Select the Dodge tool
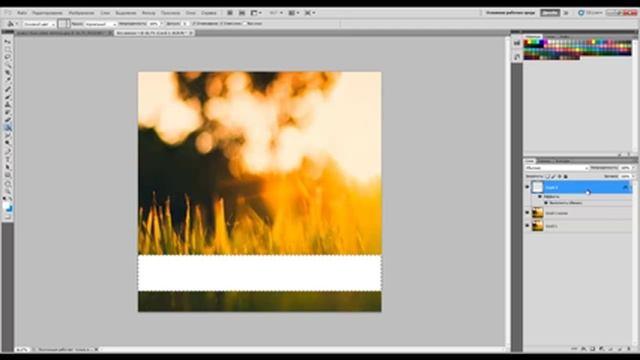Screen dimensions: 640x360 pyautogui.click(x=8, y=143)
